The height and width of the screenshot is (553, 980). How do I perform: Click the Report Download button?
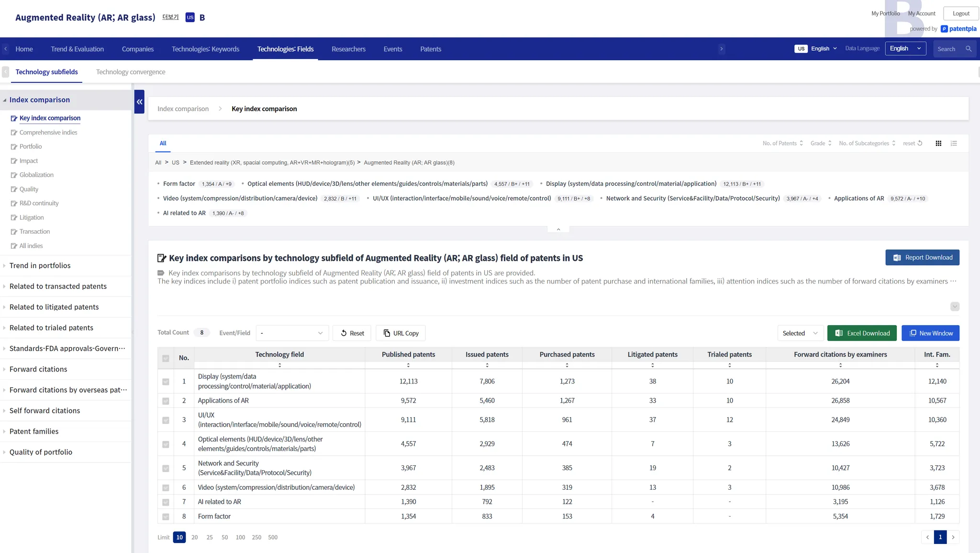(x=922, y=258)
